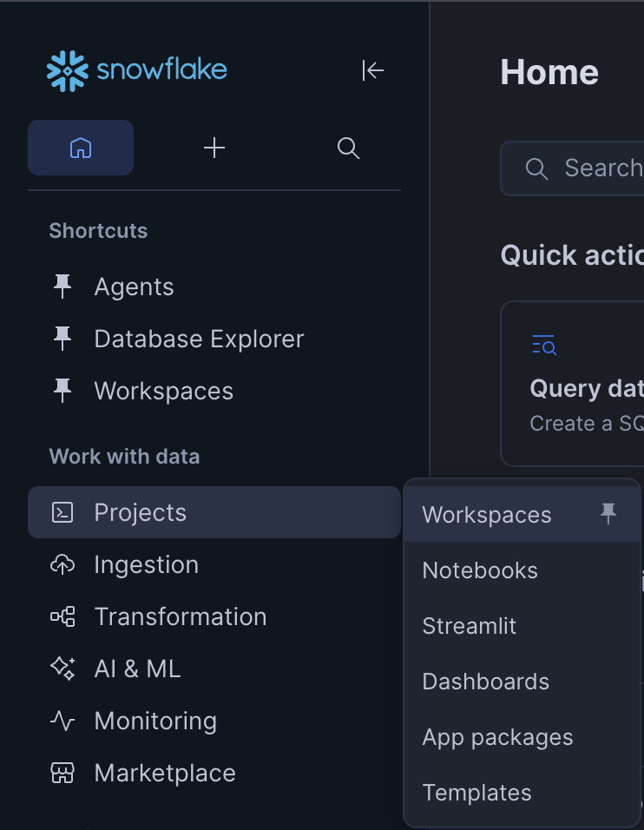Open Dashboards from the submenu
The height and width of the screenshot is (830, 644).
(485, 682)
